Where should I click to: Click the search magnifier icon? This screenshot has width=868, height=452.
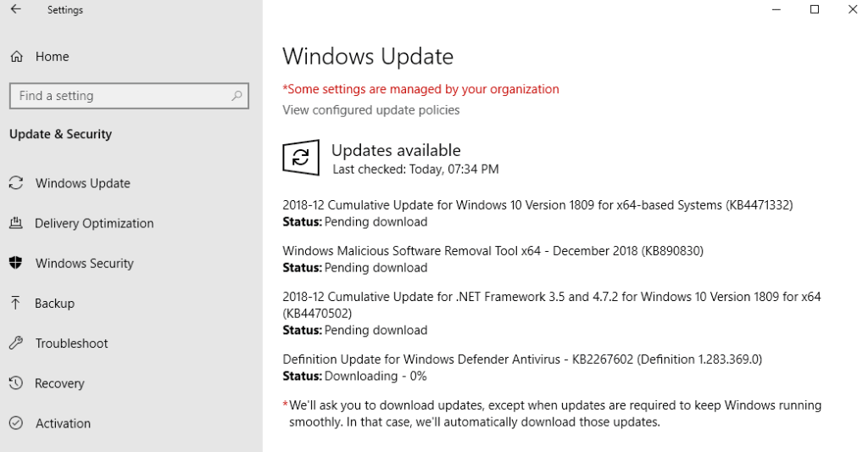236,96
